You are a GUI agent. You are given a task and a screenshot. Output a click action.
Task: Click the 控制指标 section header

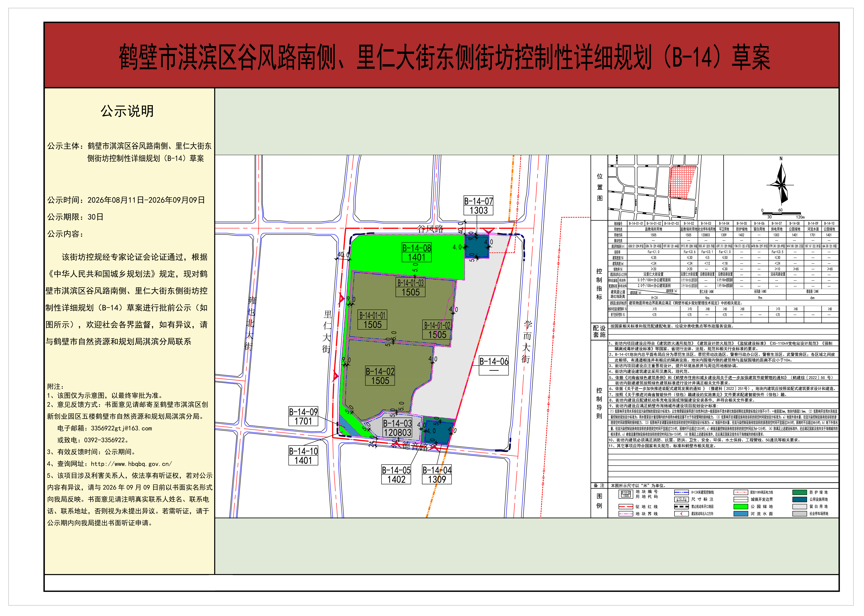[599, 284]
